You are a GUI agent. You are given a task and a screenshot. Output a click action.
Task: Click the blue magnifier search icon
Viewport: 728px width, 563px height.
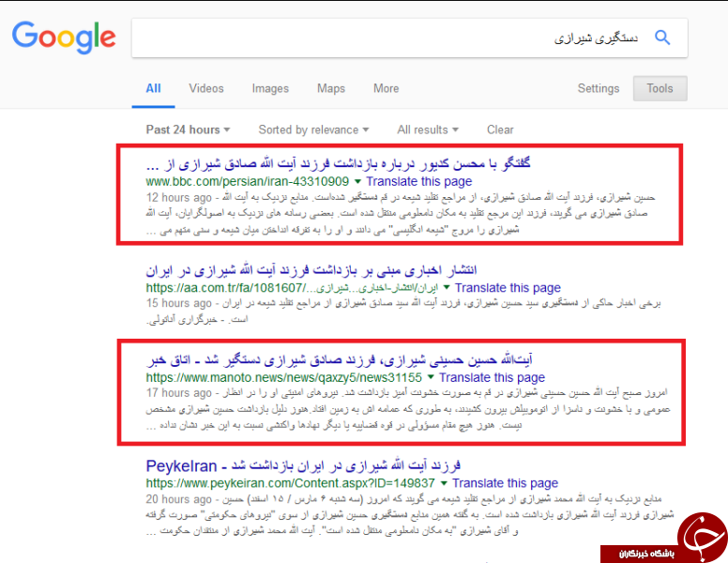tap(662, 38)
